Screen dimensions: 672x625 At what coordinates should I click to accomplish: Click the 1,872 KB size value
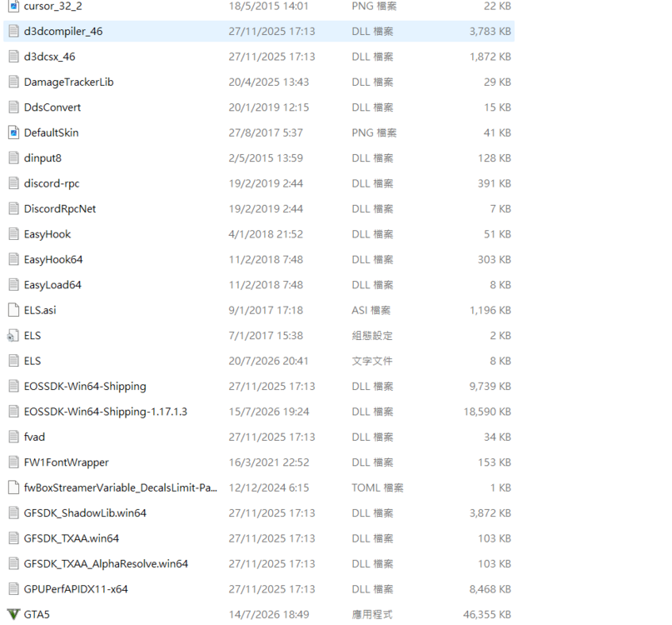490,57
